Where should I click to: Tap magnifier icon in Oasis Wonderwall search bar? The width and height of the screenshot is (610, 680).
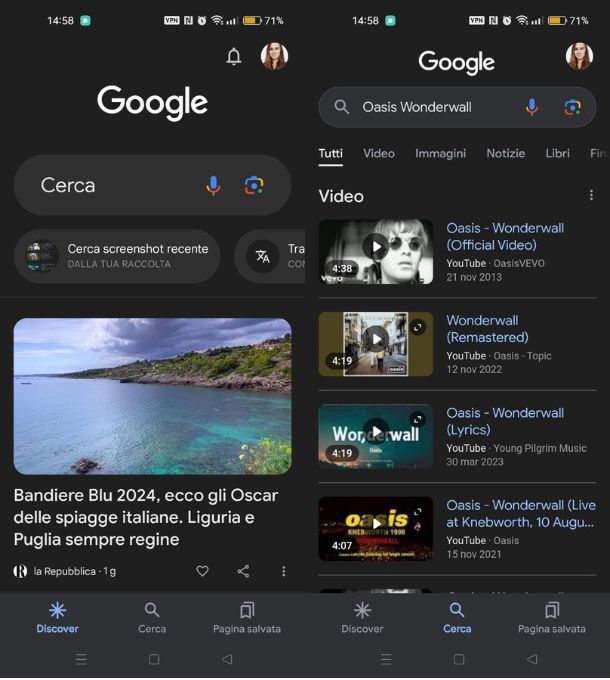pyautogui.click(x=342, y=107)
